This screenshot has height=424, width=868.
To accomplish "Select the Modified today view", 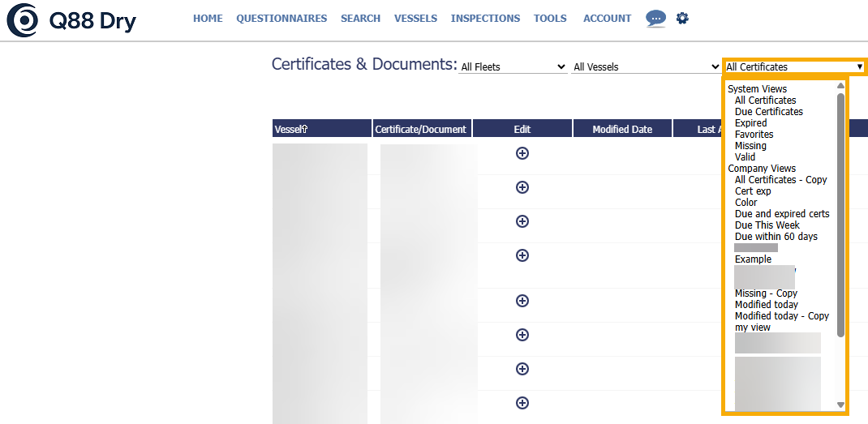I will [766, 305].
